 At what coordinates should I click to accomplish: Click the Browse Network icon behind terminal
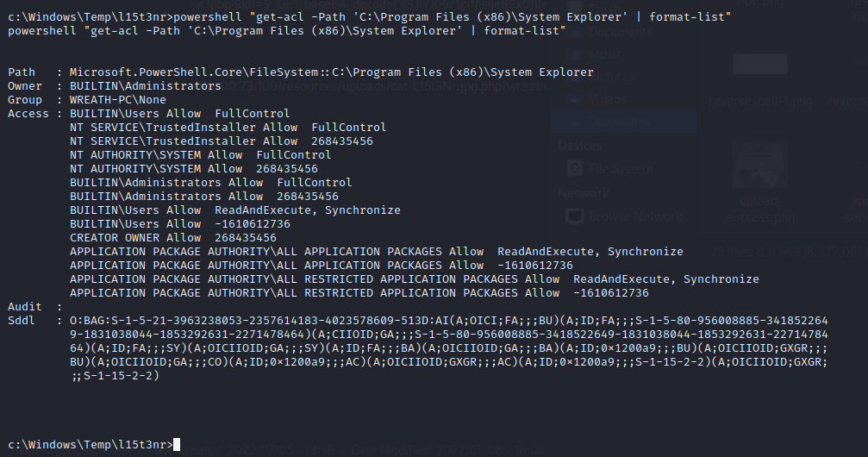click(x=575, y=216)
